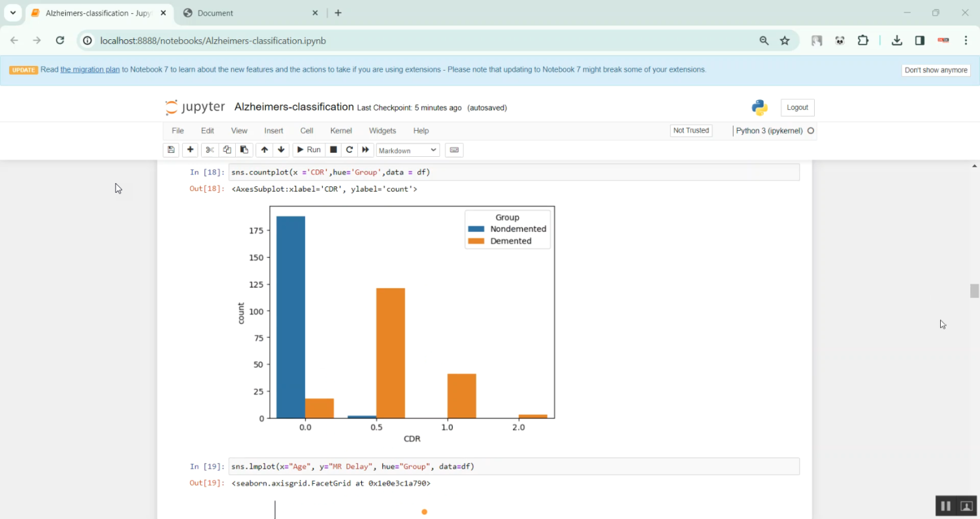Open the Chrome three-dot menu
Screen dimensions: 980x519
[x=966, y=41]
